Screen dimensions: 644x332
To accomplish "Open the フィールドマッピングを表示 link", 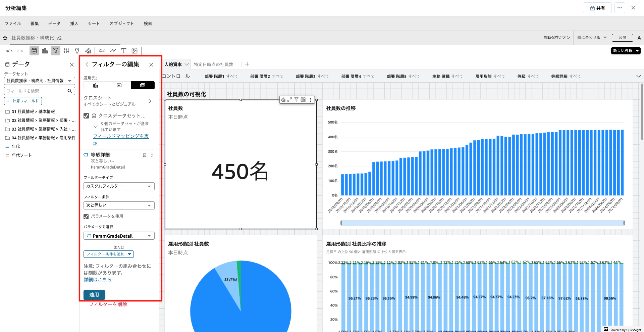I will pos(121,136).
